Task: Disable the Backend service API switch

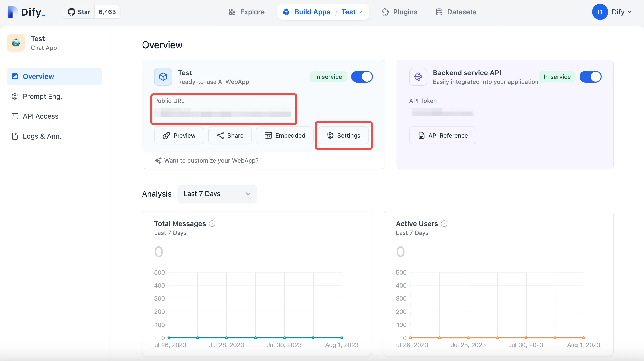Action: [x=591, y=77]
